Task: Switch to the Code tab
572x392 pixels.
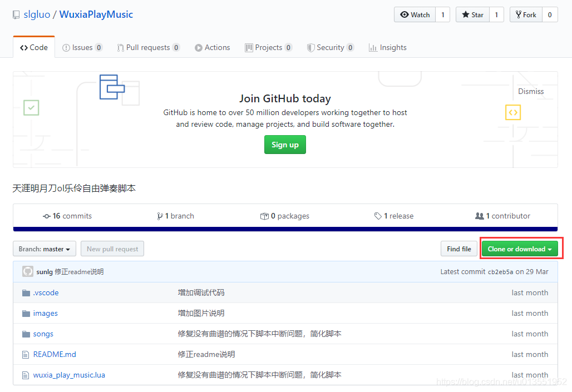Action: [34, 47]
